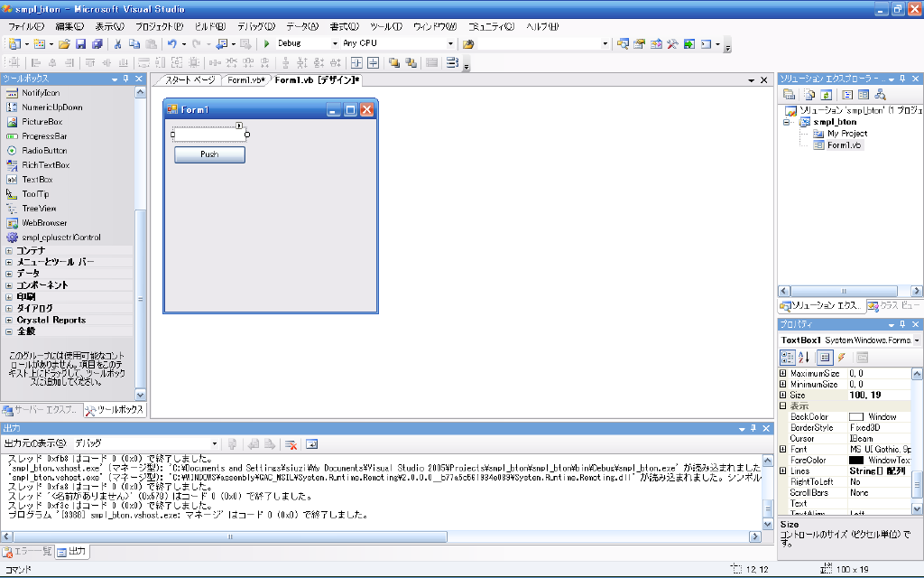Image resolution: width=924 pixels, height=578 pixels.
Task: Click View Designer icon in Solution Explorer
Action: [x=864, y=94]
